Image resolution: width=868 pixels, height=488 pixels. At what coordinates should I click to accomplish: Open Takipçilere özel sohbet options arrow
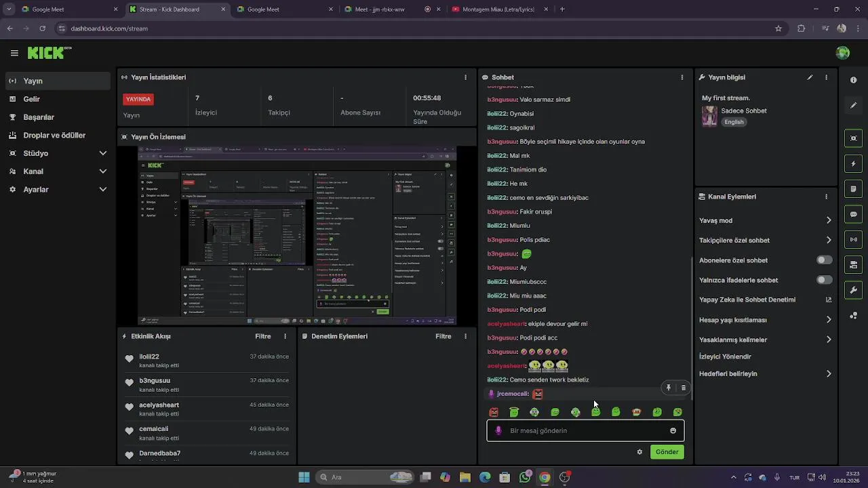829,240
